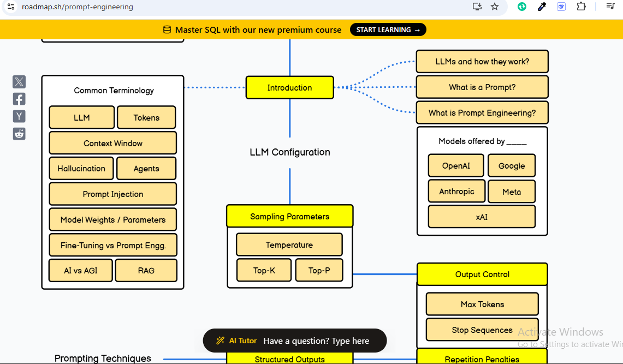Click the Common Terminology heading
The width and height of the screenshot is (623, 364).
point(114,91)
